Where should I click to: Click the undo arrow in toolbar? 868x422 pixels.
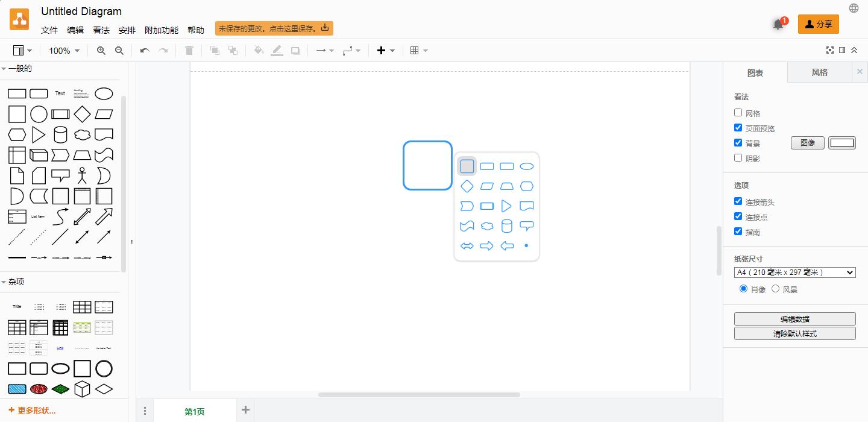tap(145, 51)
